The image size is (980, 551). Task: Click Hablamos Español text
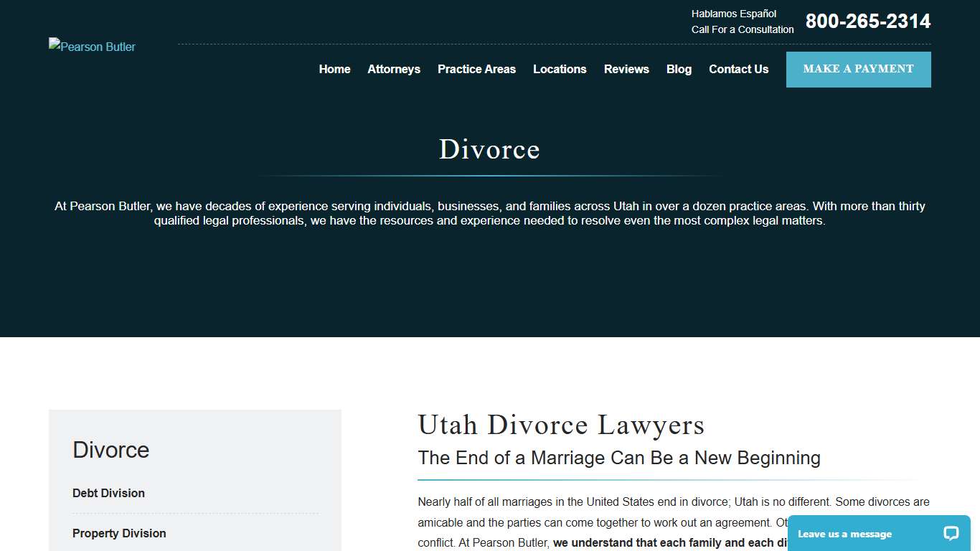[x=733, y=14]
